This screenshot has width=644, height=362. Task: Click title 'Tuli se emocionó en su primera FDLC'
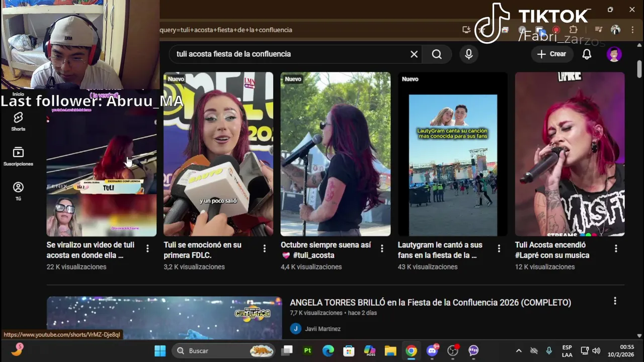(203, 250)
